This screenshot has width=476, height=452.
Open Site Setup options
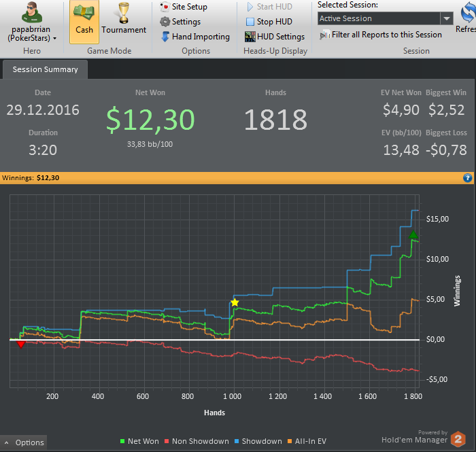[x=184, y=7]
